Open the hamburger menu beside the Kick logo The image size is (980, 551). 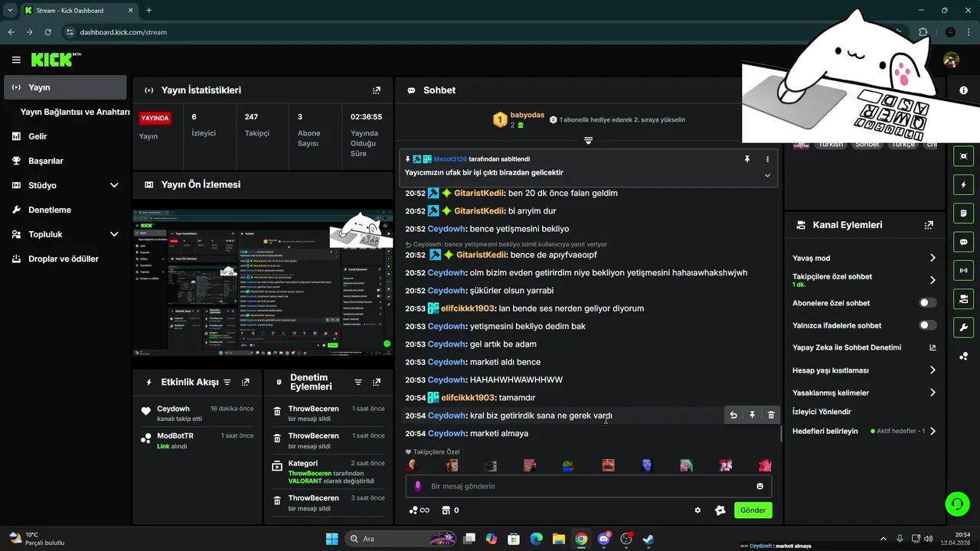(x=16, y=60)
